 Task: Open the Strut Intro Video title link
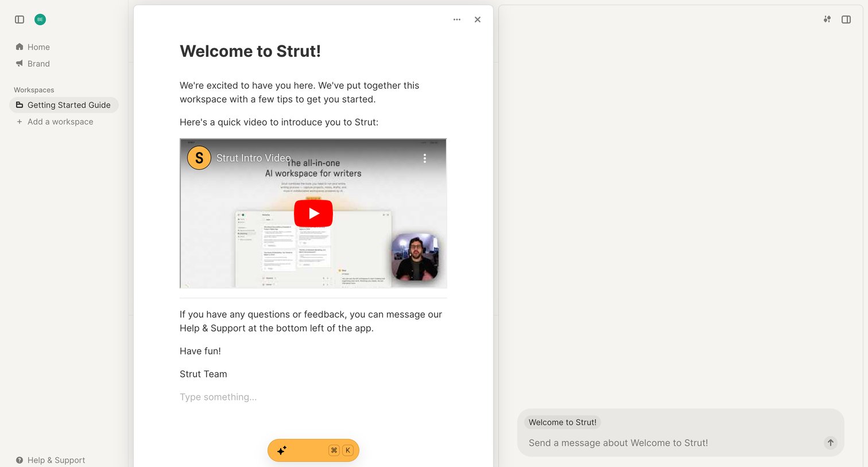point(253,158)
